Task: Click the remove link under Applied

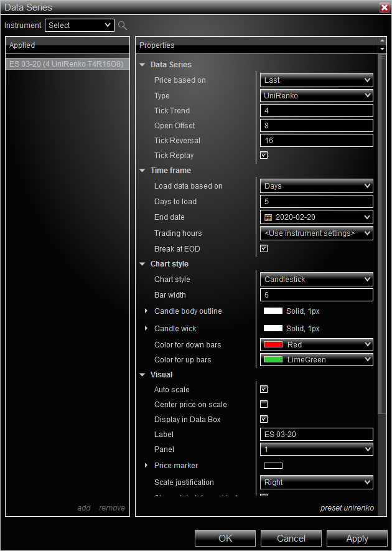Action: [112, 508]
